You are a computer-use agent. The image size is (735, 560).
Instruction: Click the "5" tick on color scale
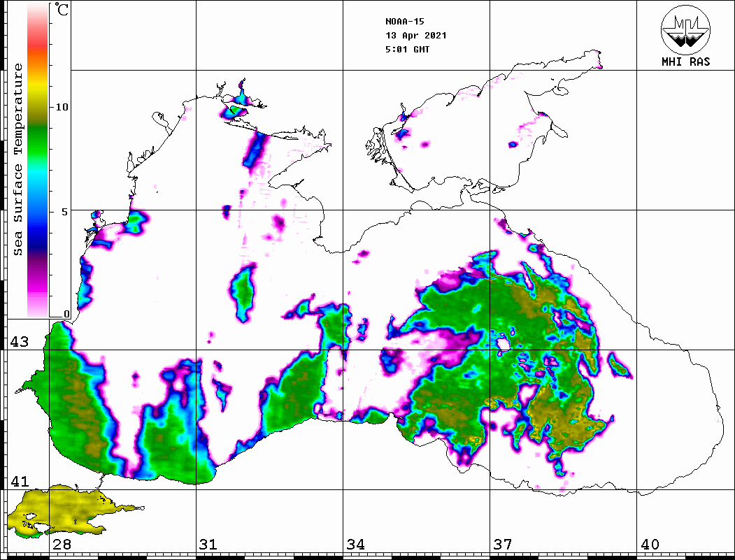click(x=64, y=212)
